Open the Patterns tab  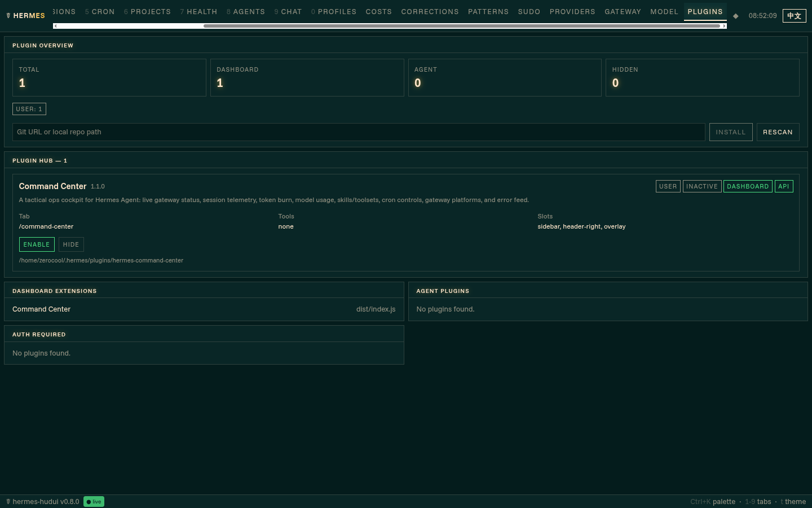tap(488, 11)
